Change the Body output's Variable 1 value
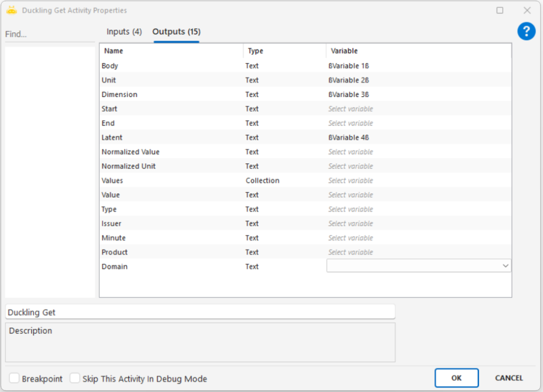543x392 pixels. (x=349, y=66)
